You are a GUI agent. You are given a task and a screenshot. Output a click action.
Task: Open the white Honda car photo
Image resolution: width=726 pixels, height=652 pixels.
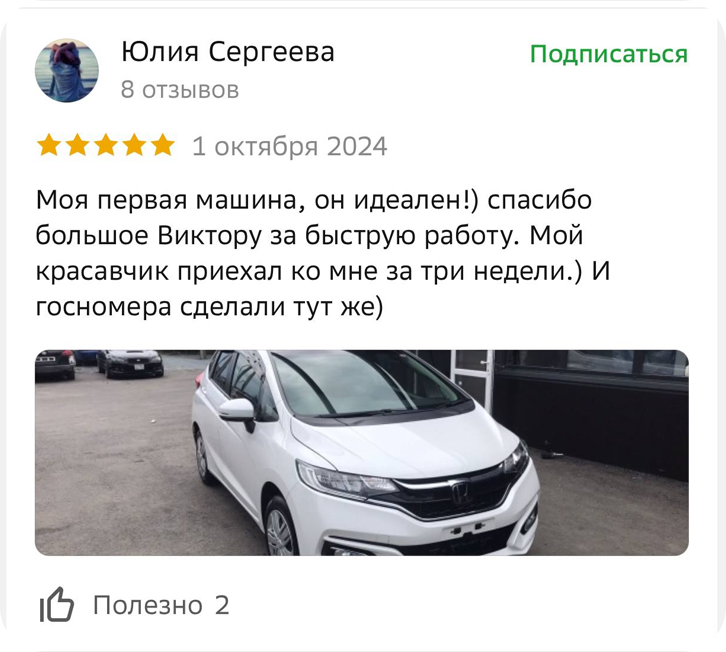(362, 452)
